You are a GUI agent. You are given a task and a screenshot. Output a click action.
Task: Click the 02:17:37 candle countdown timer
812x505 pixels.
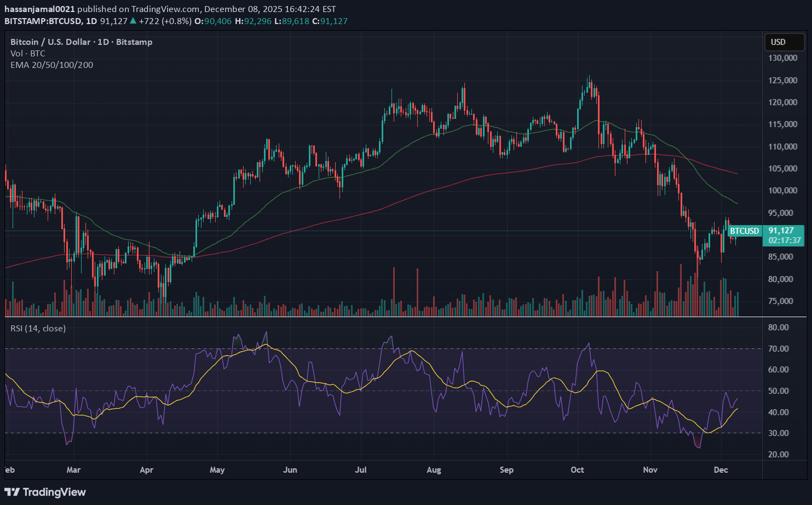784,240
